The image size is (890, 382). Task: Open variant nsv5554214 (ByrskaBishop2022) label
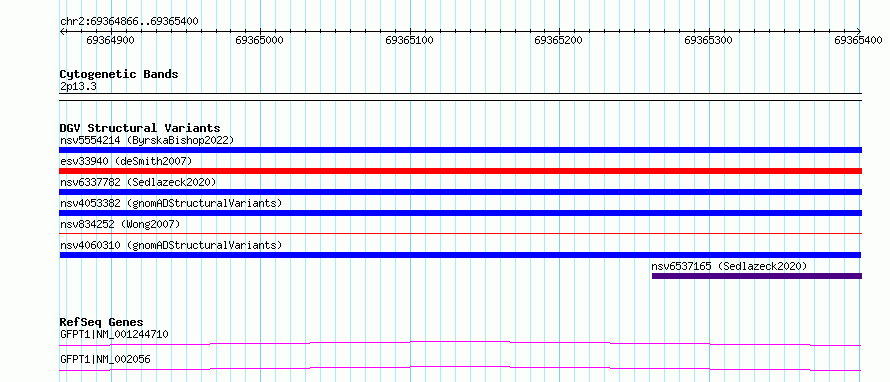coord(146,140)
